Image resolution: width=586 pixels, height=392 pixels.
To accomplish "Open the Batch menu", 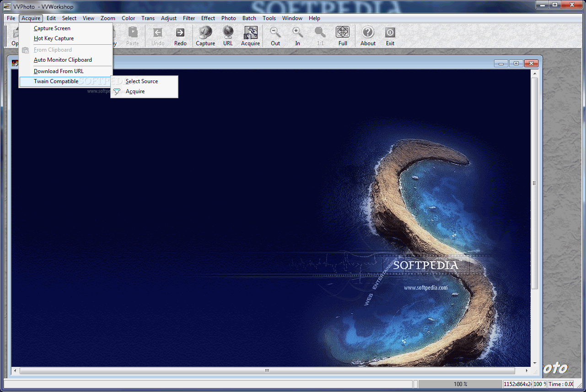I will 249,18.
